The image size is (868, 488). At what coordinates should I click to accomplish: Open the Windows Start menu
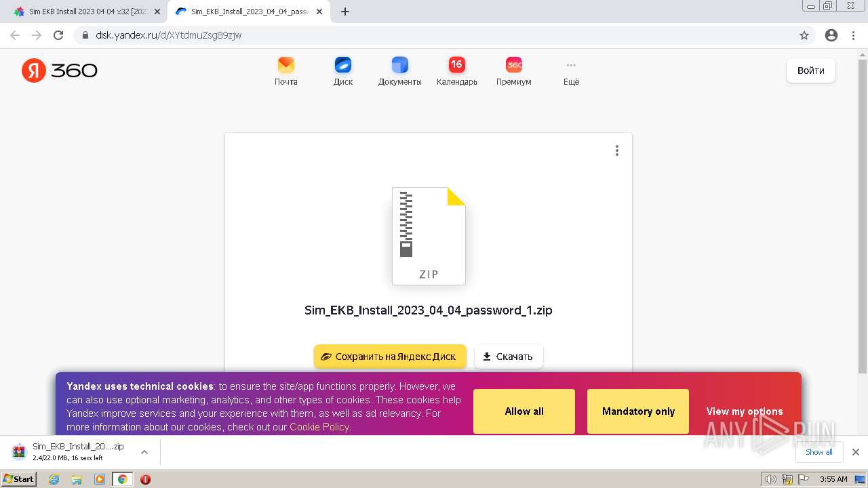pyautogui.click(x=18, y=479)
